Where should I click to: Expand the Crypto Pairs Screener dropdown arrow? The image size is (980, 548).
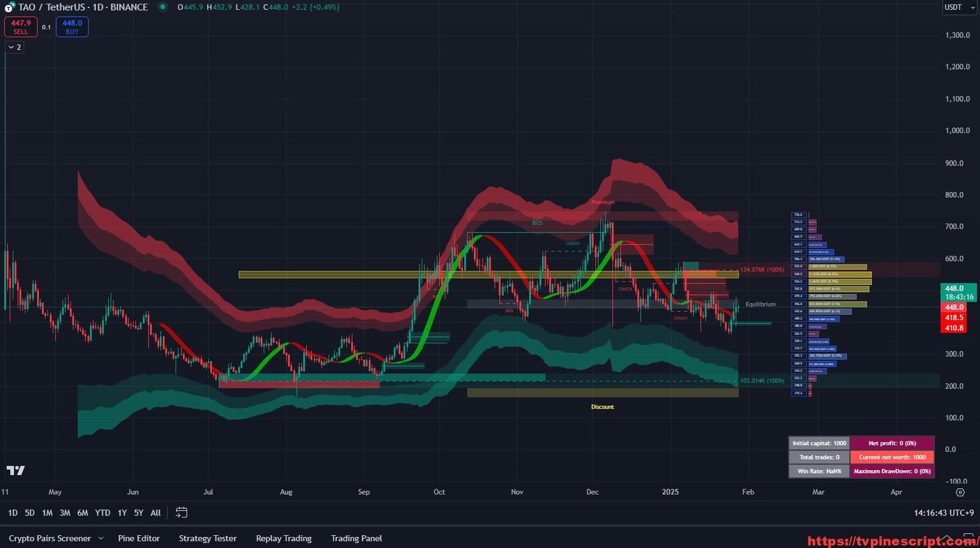(x=101, y=539)
